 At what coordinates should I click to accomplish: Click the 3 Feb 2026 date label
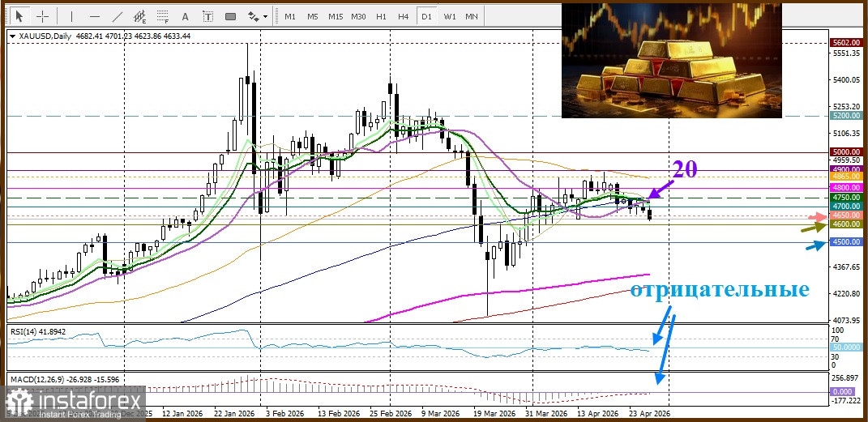pyautogui.click(x=285, y=414)
